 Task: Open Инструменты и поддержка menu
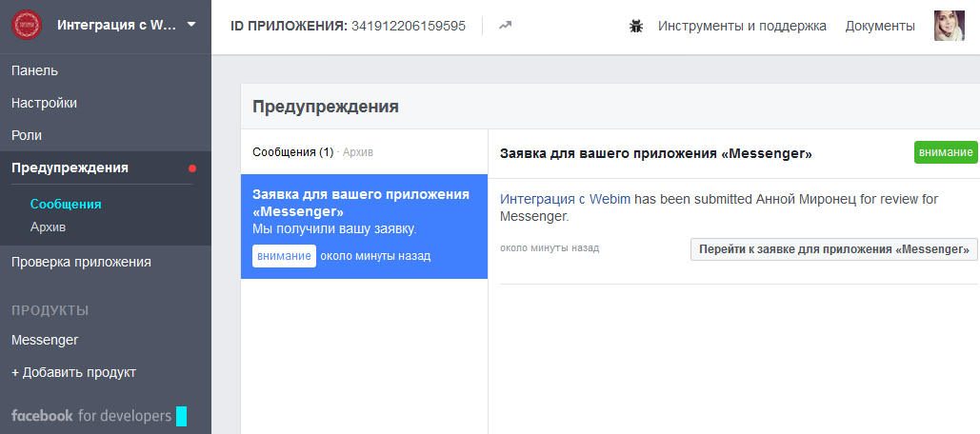(742, 27)
